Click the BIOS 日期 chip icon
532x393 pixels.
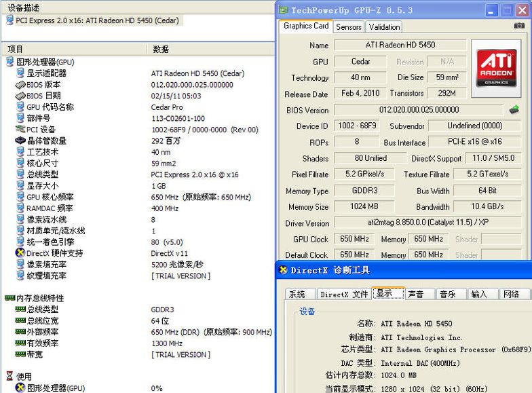click(20, 96)
